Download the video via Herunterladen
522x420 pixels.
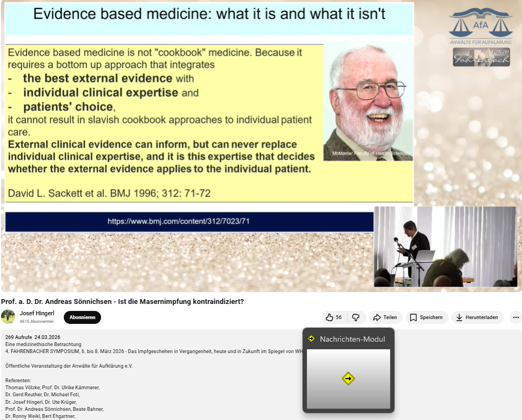[477, 317]
